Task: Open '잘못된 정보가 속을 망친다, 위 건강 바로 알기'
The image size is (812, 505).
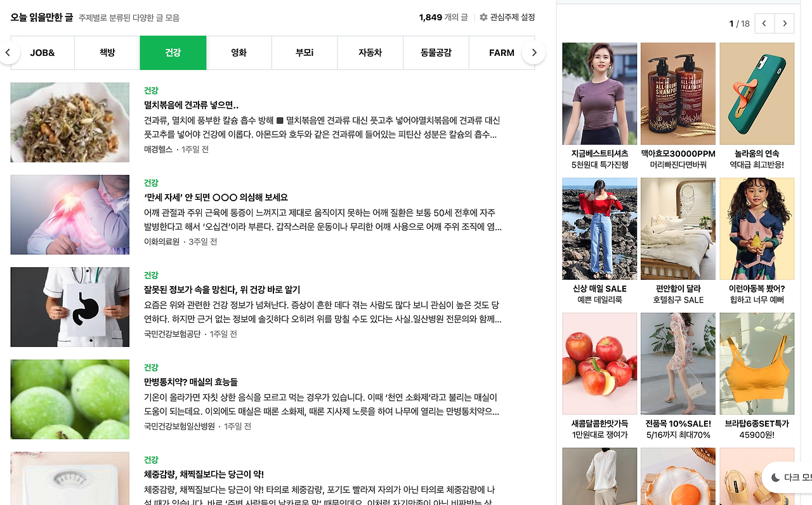Action: [222, 290]
